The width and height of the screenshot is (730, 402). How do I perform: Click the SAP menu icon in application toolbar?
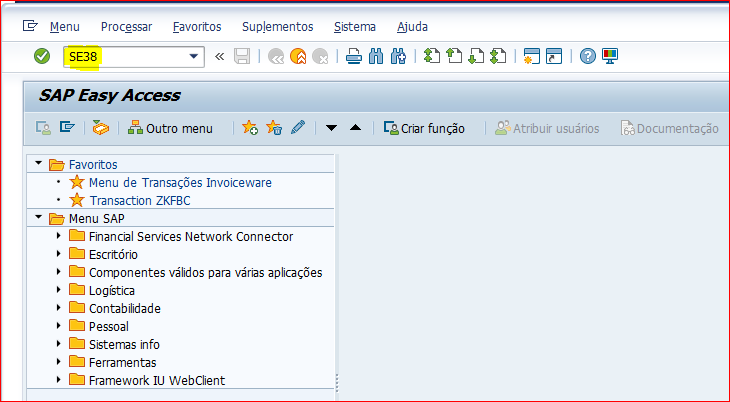point(67,127)
